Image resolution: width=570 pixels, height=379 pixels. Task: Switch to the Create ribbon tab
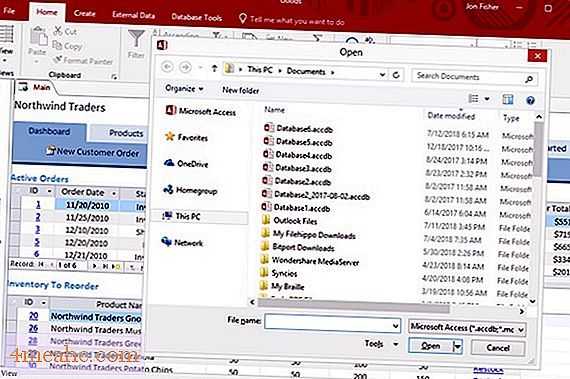click(x=84, y=13)
